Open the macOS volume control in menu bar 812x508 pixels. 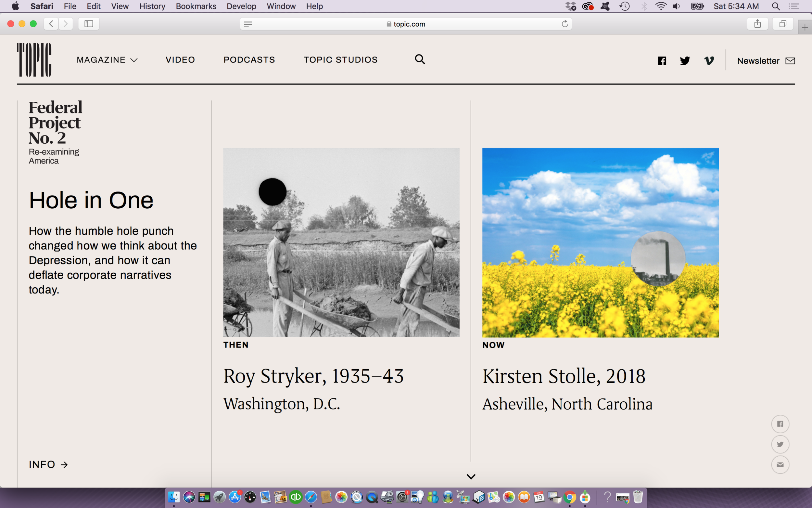pos(676,6)
